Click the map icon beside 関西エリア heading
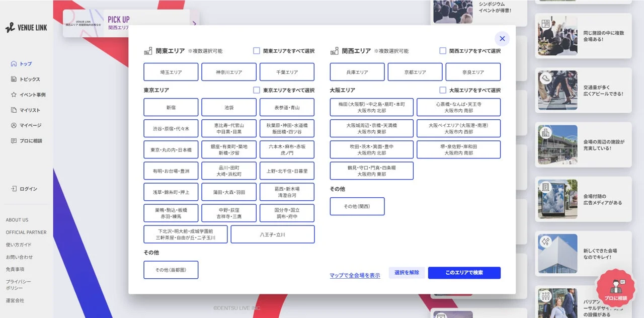This screenshot has width=644, height=318. coord(333,50)
